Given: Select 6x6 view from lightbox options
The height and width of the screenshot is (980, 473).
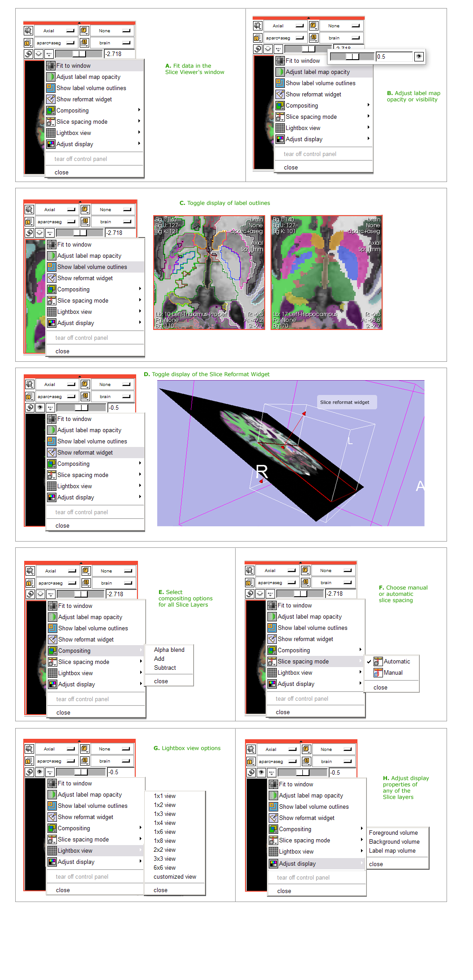Looking at the screenshot, I should 164,867.
